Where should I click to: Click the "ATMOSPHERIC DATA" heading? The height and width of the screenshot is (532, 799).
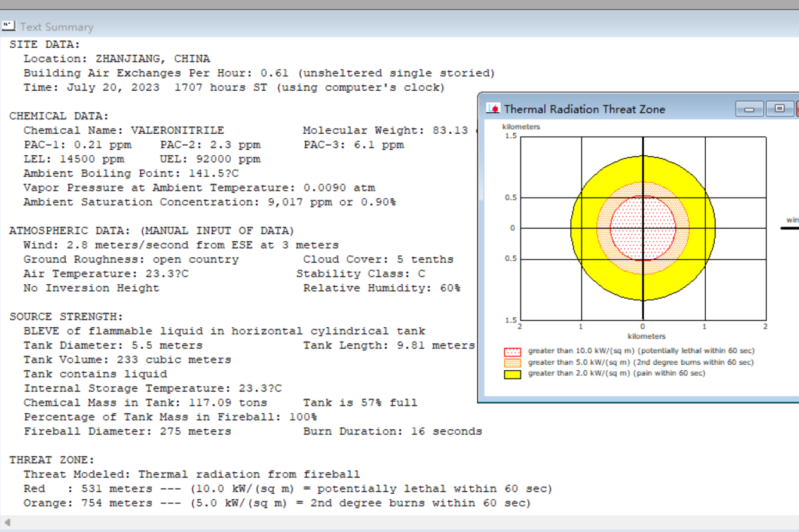coord(152,230)
